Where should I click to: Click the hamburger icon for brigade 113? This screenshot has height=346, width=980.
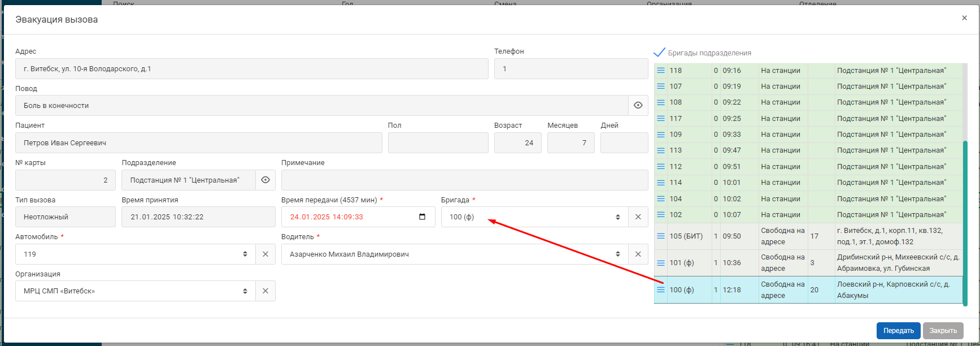coord(660,150)
